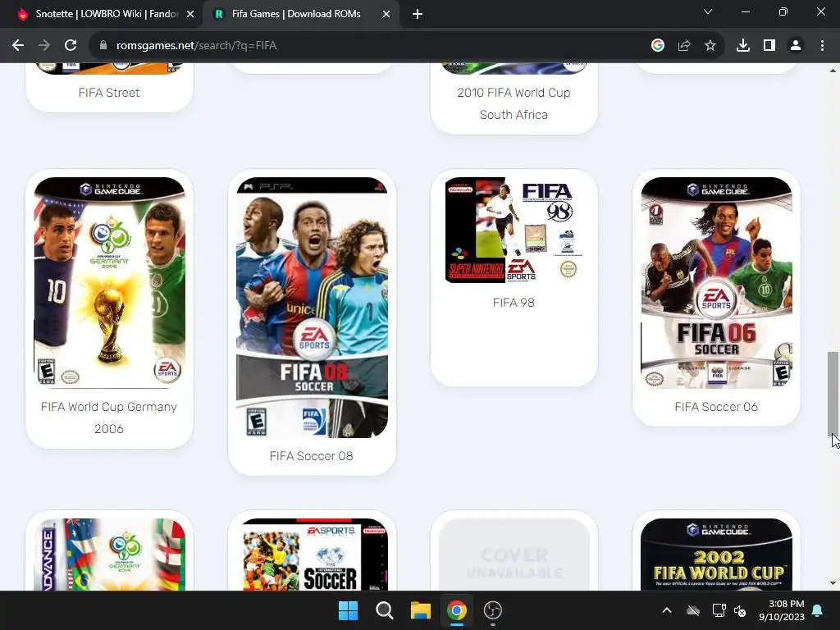Open a new browser tab

coord(418,15)
